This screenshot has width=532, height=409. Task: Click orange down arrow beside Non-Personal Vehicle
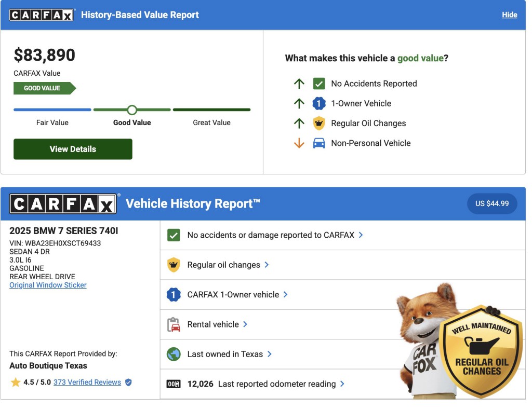299,143
